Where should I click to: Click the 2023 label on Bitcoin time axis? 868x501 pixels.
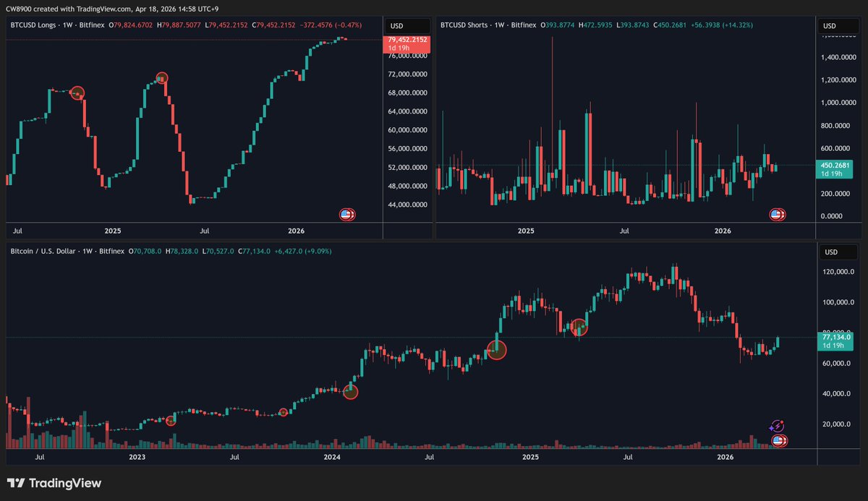pos(137,457)
